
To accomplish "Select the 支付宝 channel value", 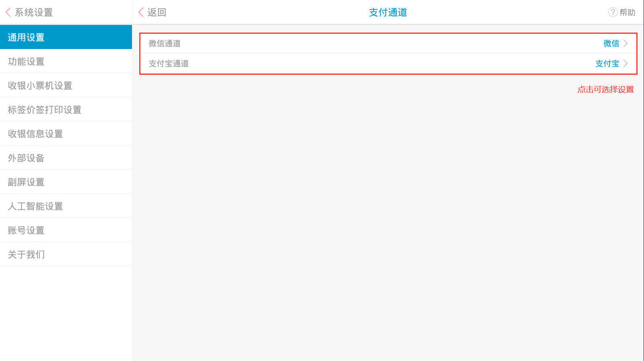I will click(607, 64).
